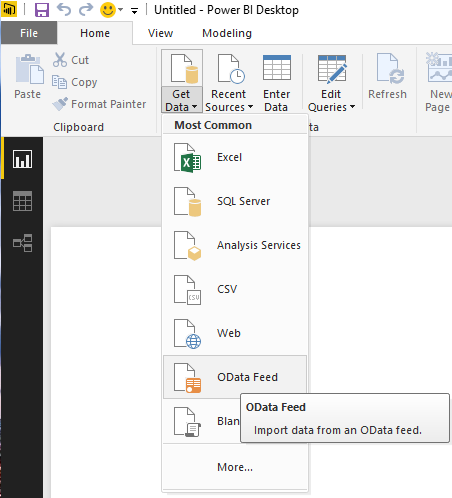Viewport: 452px width, 498px height.
Task: Open the smiley feedback dropdown arrow
Action: tap(121, 10)
